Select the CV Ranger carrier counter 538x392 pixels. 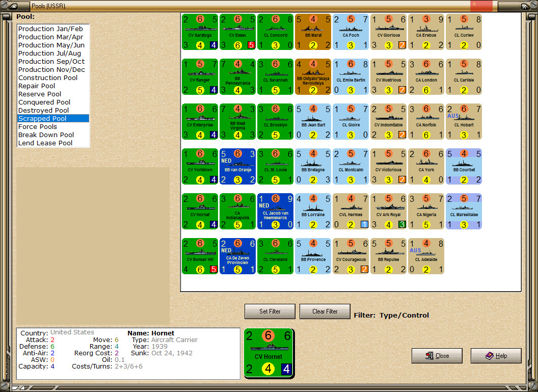coord(200,77)
